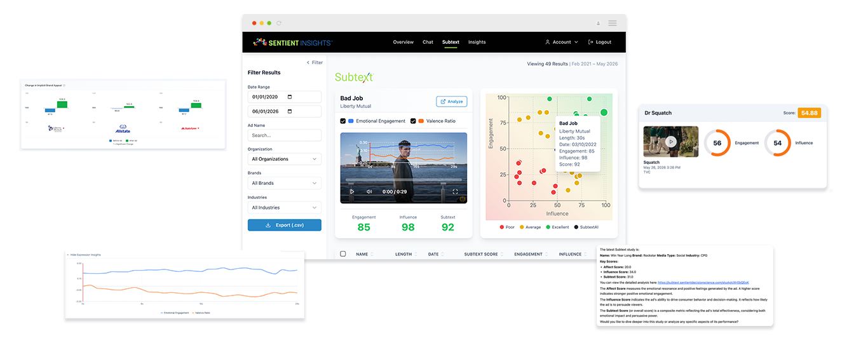This screenshot has width=868, height=345.
Task: Open calendar picker for end date
Action: coord(290,111)
